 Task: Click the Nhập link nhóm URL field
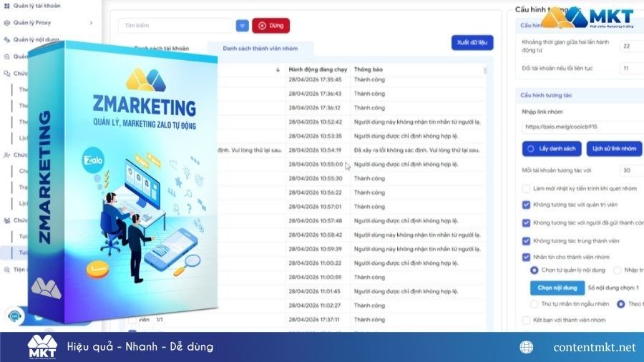click(582, 127)
